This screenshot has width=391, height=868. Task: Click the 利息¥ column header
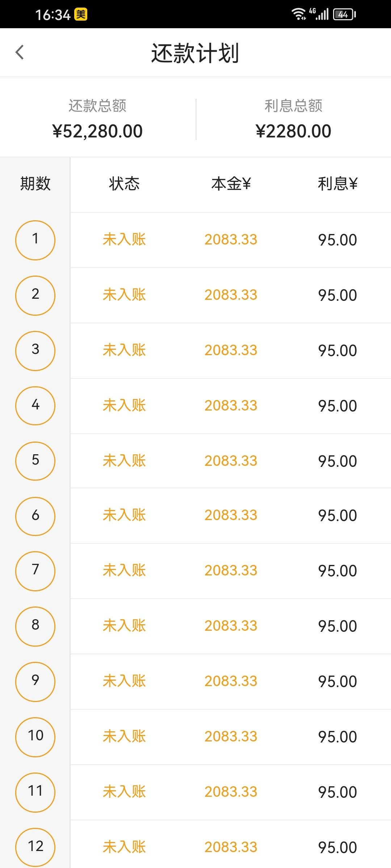click(x=337, y=184)
